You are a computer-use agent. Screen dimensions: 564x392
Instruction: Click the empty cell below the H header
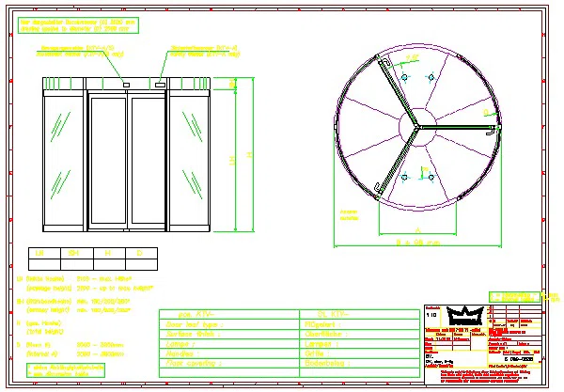coord(109,265)
